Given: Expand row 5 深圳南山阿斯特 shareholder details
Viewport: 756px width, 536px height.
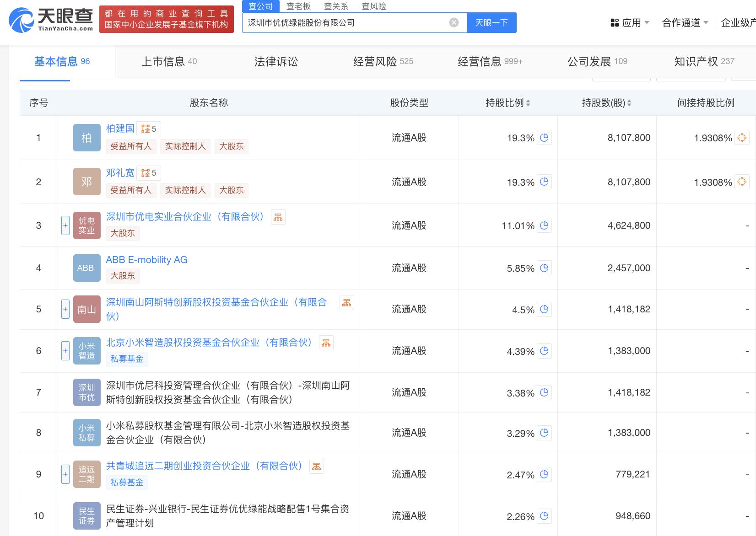Looking at the screenshot, I should pyautogui.click(x=65, y=309).
